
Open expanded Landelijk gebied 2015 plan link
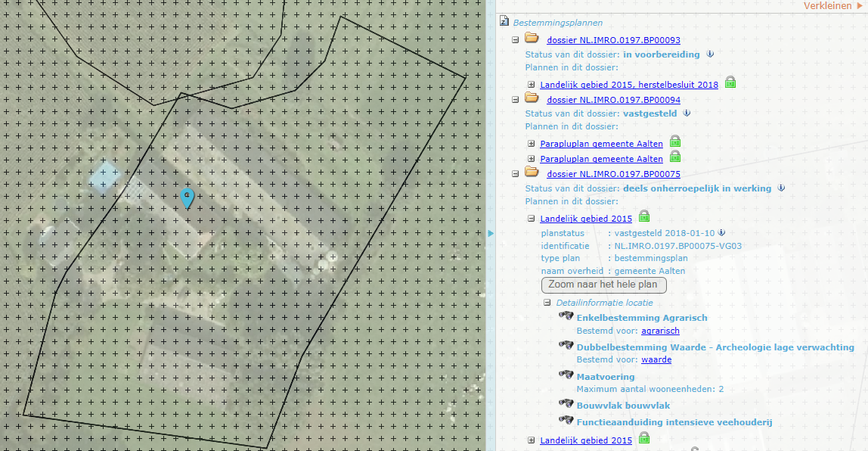coord(586,219)
